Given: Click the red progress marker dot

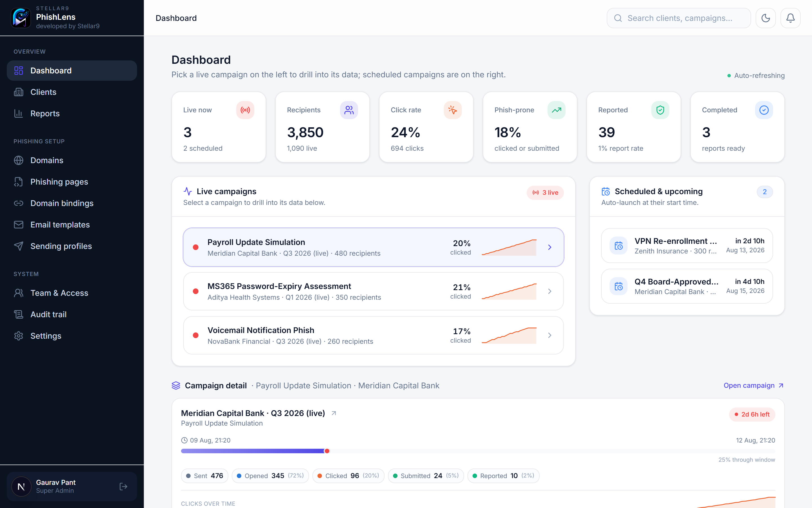Looking at the screenshot, I should (x=327, y=451).
